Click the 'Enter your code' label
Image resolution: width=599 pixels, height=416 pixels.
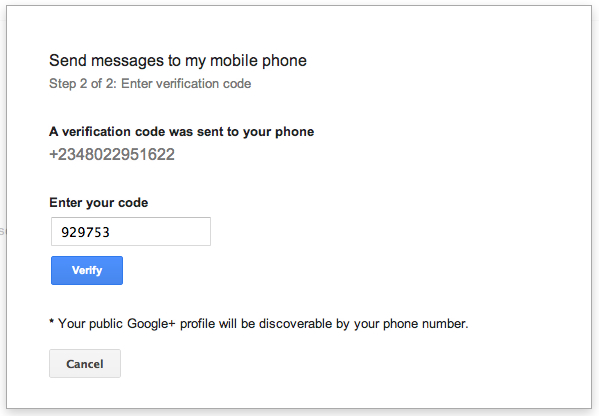point(99,202)
